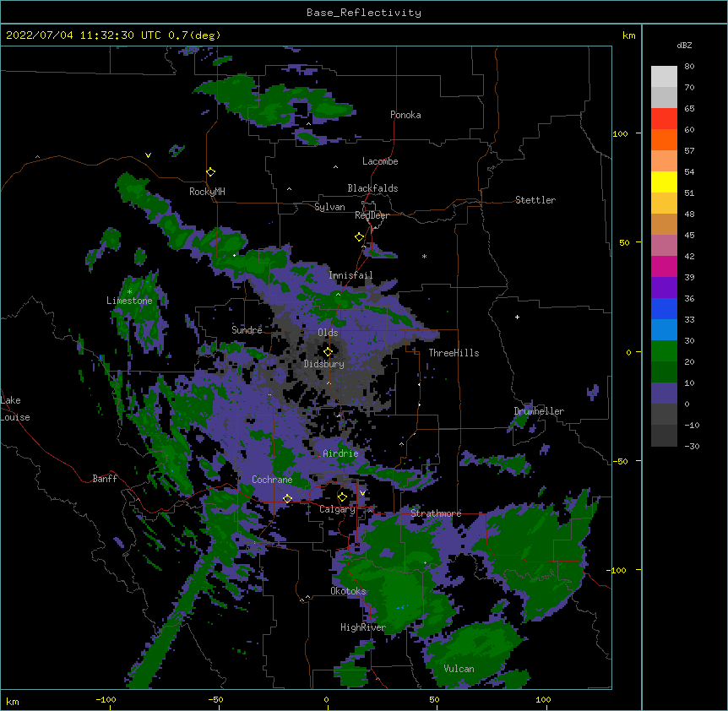Click the Ponoka city label
The image size is (728, 711).
click(405, 115)
